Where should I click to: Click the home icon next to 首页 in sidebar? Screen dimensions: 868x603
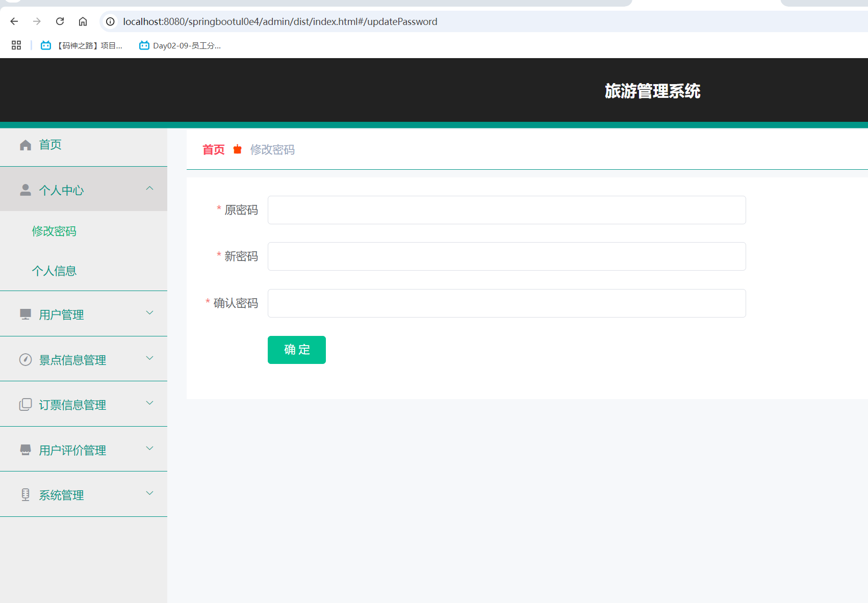(x=25, y=144)
